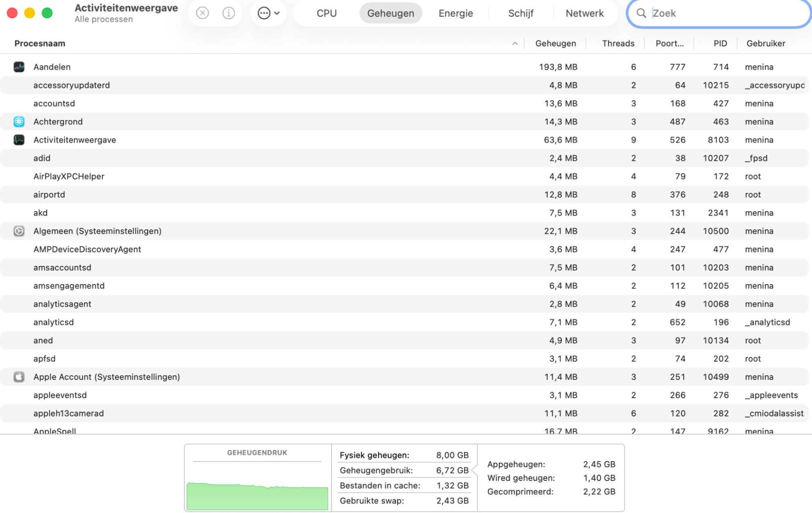Click the Gecomprimeerd 2,22 GB value
Image resolution: width=812 pixels, height=513 pixels.
599,492
